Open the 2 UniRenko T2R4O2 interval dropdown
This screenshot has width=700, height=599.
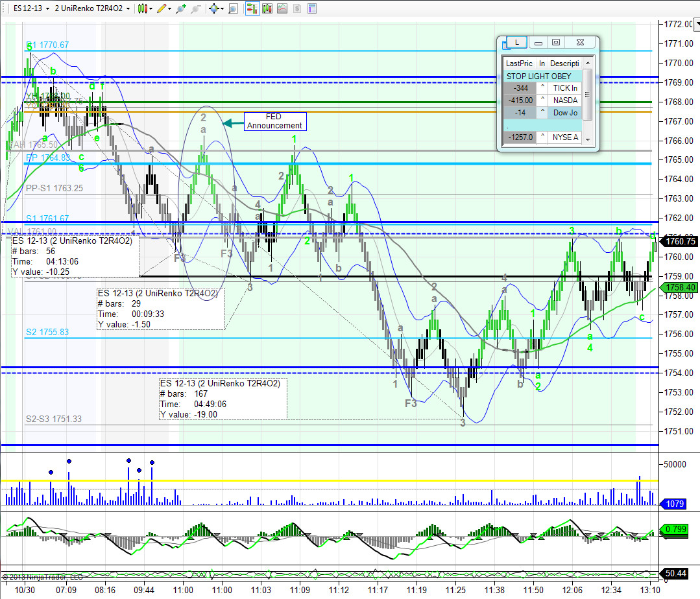92,8
